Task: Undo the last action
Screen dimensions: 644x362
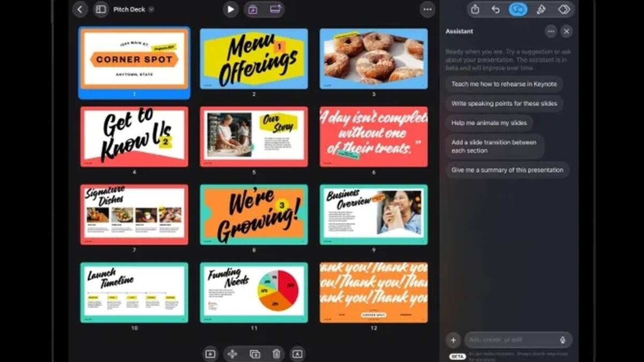Action: pos(495,9)
